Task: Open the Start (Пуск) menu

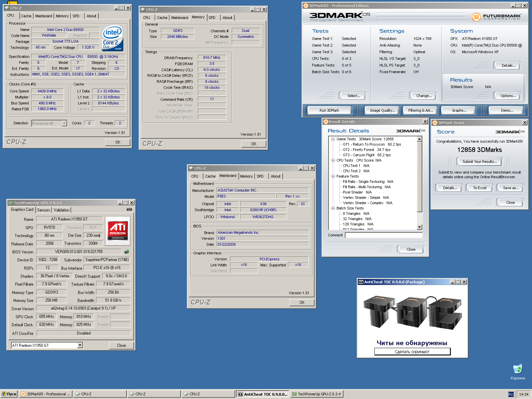Action: [x=9, y=394]
